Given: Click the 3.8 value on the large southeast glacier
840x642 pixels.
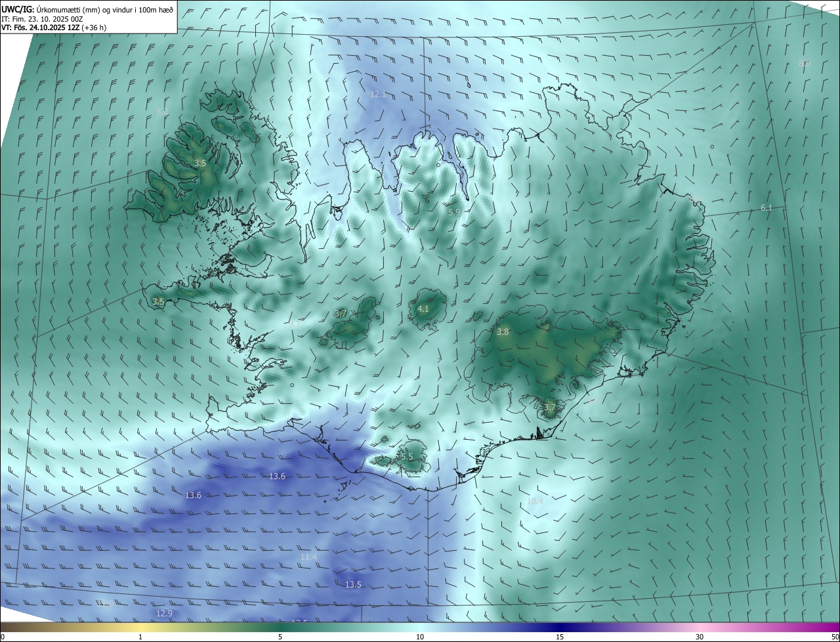Looking at the screenshot, I should pos(503,332).
